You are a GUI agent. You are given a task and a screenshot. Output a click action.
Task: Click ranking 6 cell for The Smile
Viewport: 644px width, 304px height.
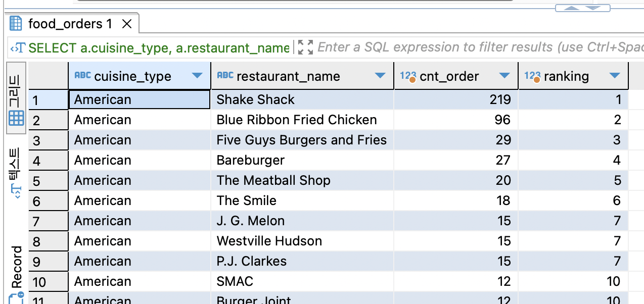[573, 200]
